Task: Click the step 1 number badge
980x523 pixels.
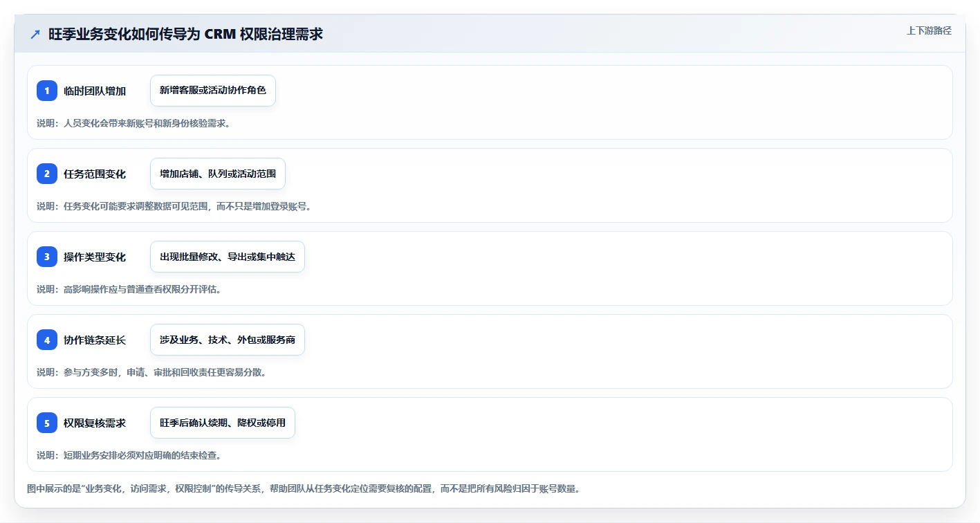Action: click(x=47, y=91)
